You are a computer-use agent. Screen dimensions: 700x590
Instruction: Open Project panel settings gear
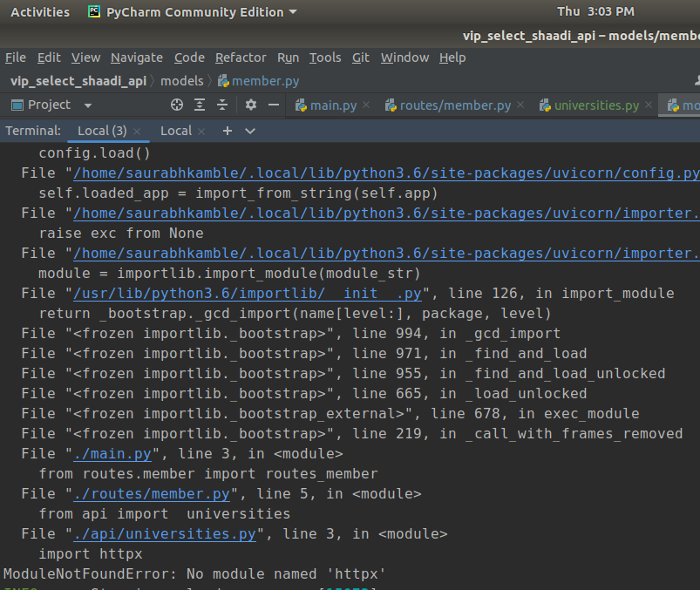(251, 105)
